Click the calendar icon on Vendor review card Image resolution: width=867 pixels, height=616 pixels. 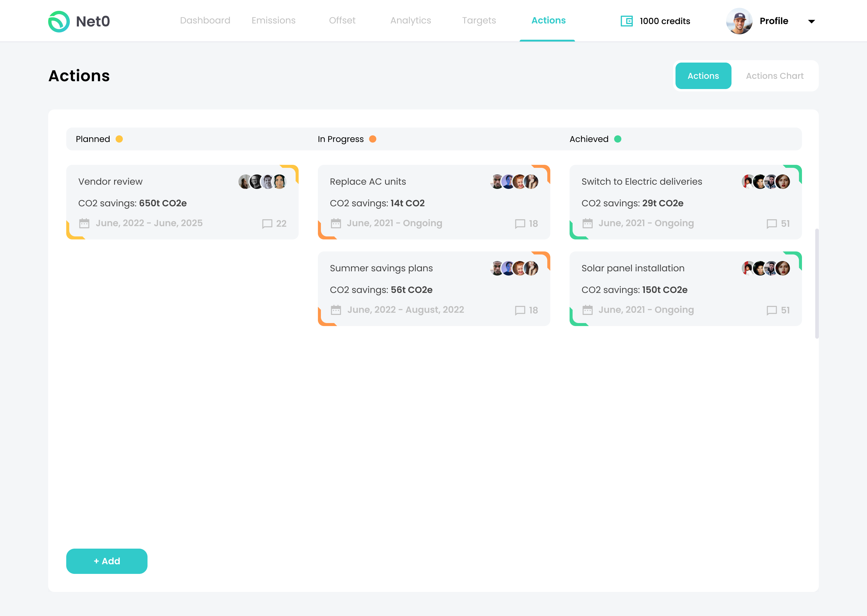click(x=84, y=224)
